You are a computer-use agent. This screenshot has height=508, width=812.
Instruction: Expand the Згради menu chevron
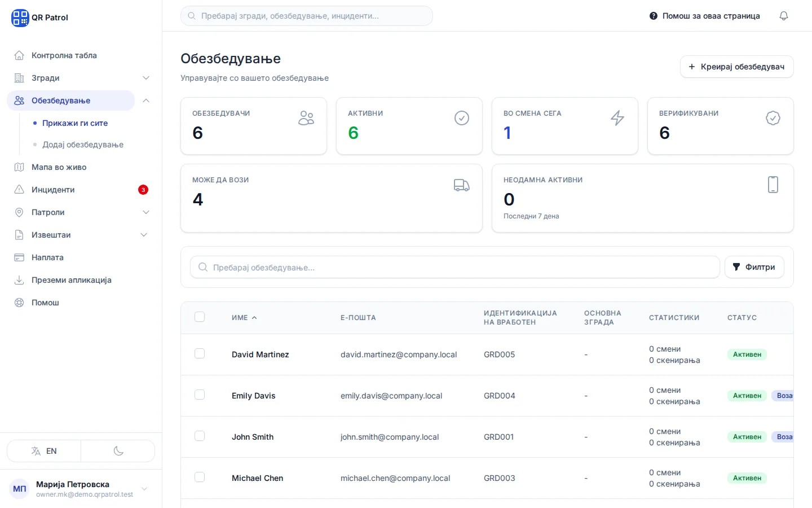pyautogui.click(x=146, y=78)
